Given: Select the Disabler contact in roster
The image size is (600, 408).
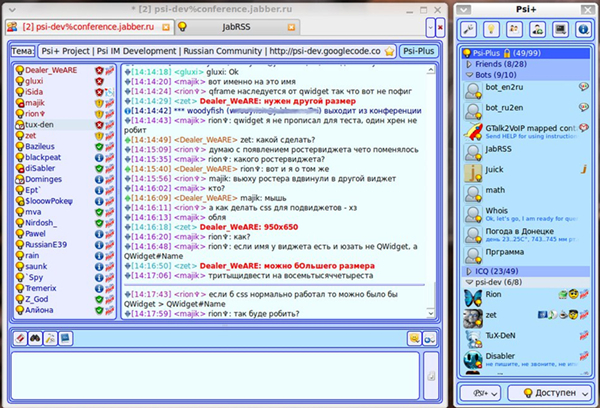Looking at the screenshot, I should tap(526, 360).
